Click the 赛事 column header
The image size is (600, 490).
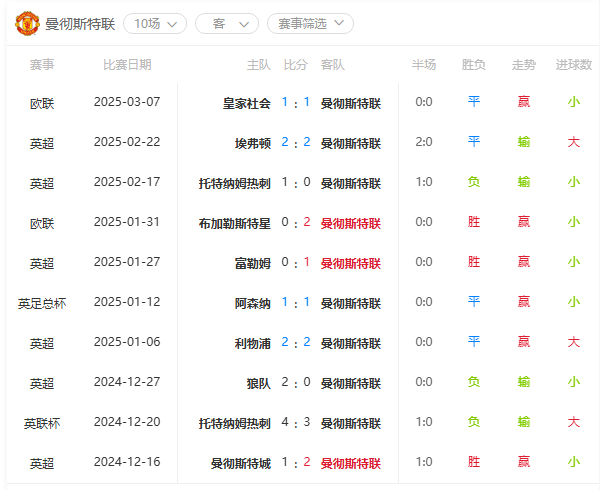(42, 65)
